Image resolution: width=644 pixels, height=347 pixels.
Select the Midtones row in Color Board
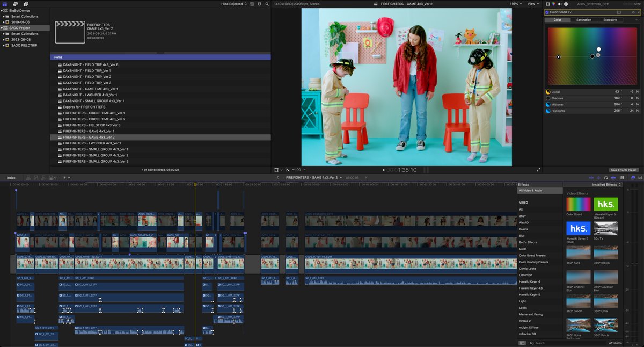[x=592, y=104]
